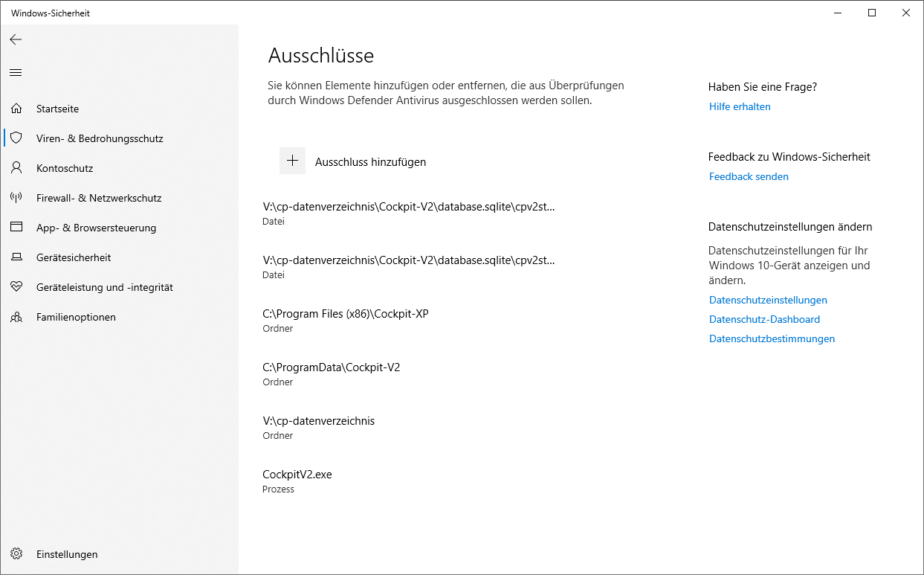Open the hamburger navigation menu
Screen dimensions: 924x575
pyautogui.click(x=16, y=72)
